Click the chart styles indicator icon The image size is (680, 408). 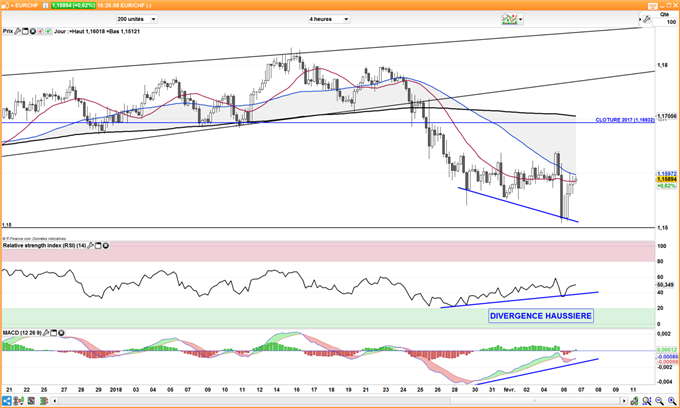510,19
